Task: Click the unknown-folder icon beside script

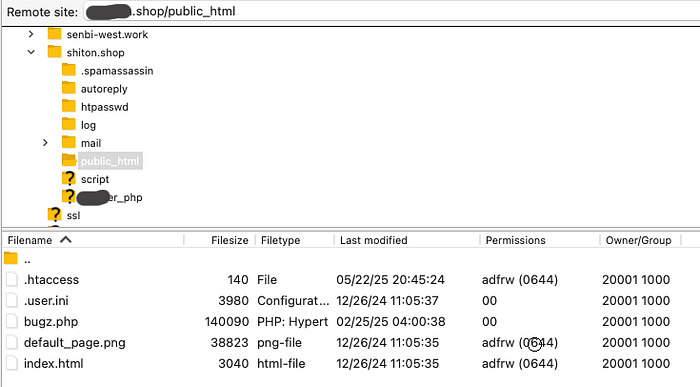Action: pos(69,178)
